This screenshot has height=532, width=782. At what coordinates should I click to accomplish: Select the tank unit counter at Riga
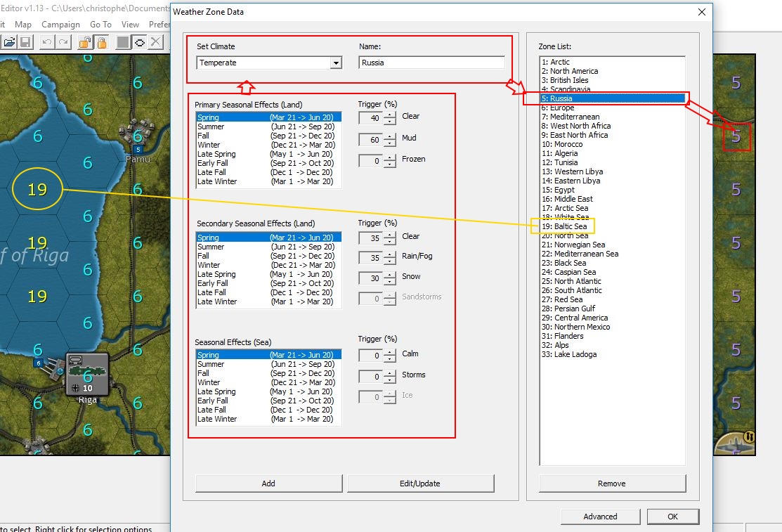coord(87,375)
